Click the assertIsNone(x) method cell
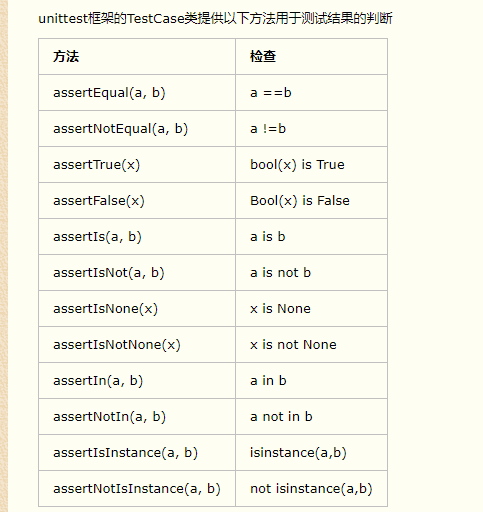483x512 pixels. point(137,309)
